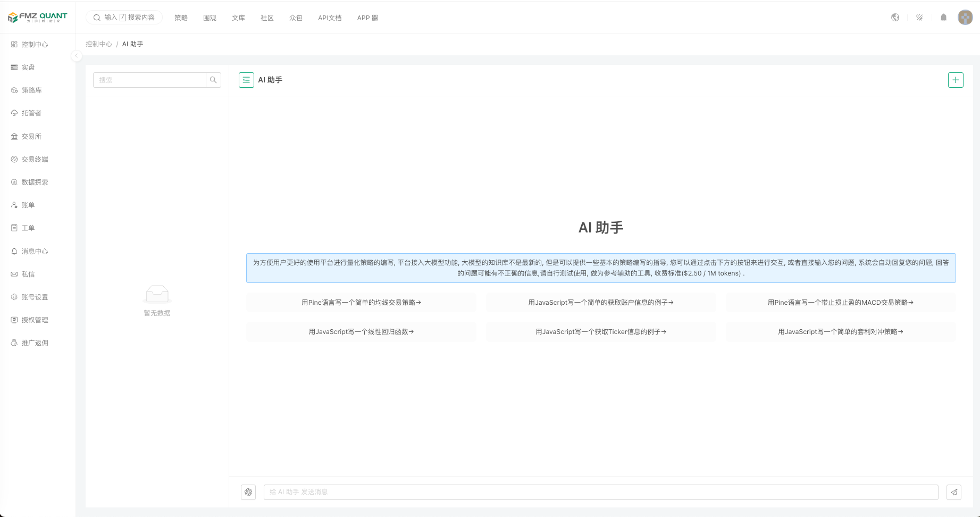Click the globe language switcher icon
Screen dimensions: 980x517
tap(895, 18)
